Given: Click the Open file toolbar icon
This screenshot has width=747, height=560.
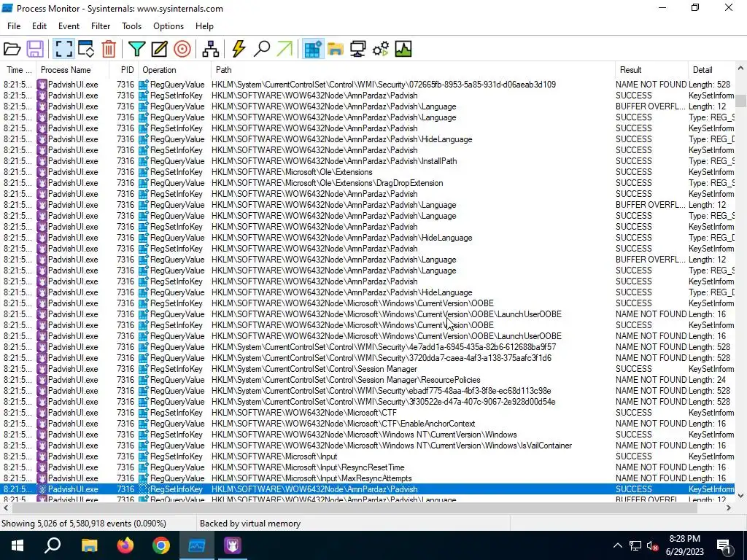Looking at the screenshot, I should (12, 49).
